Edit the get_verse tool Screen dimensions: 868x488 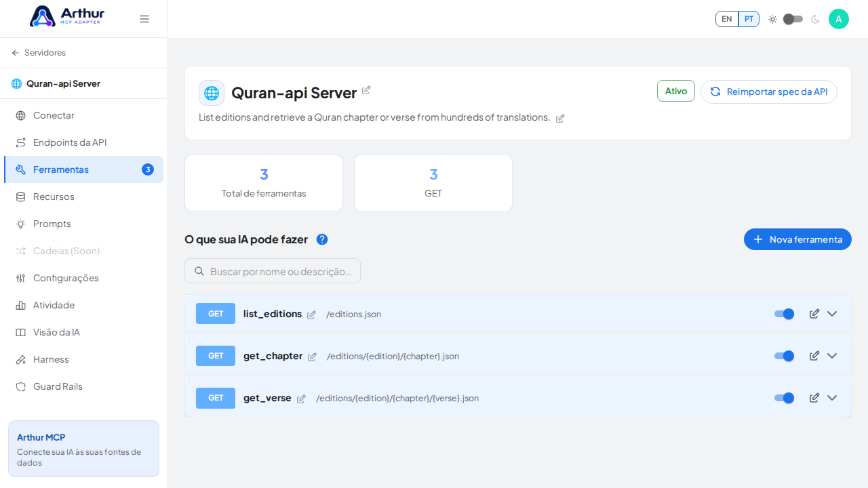click(814, 398)
